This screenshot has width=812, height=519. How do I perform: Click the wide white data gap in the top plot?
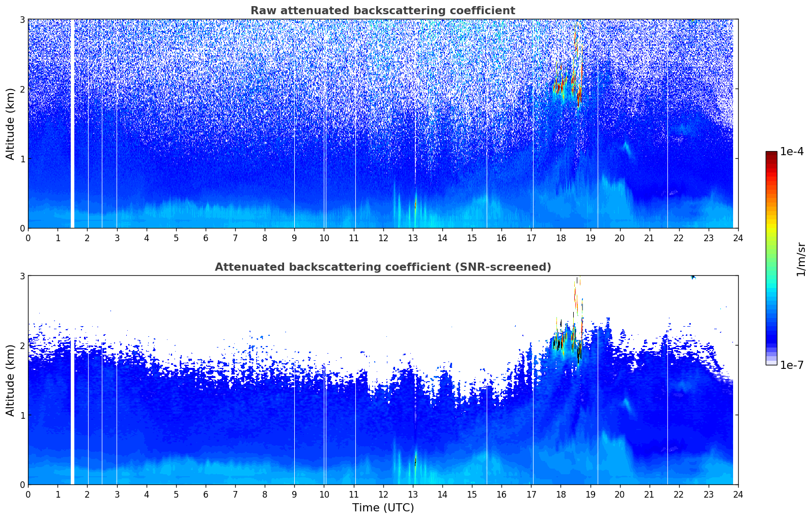click(x=72, y=124)
